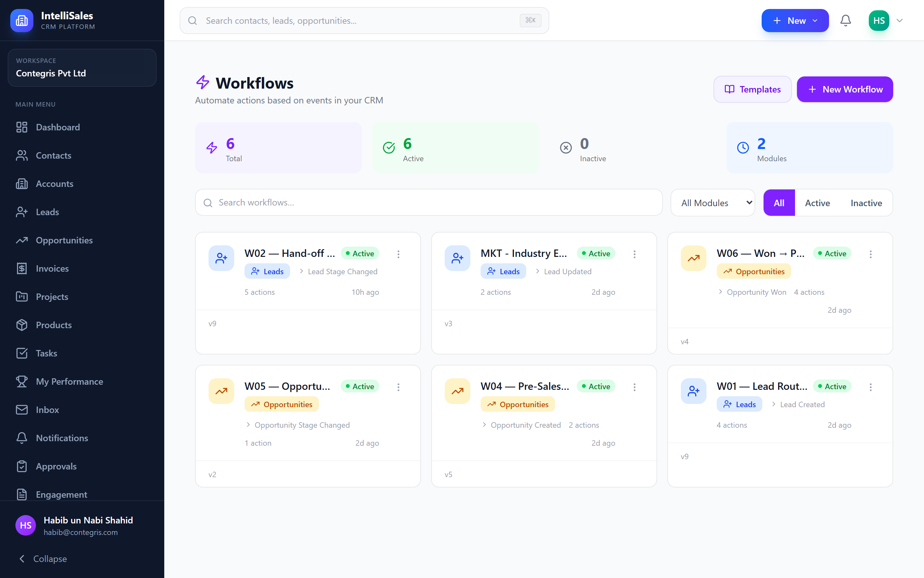
Task: Open Dashboard from sidebar
Action: pyautogui.click(x=82, y=127)
